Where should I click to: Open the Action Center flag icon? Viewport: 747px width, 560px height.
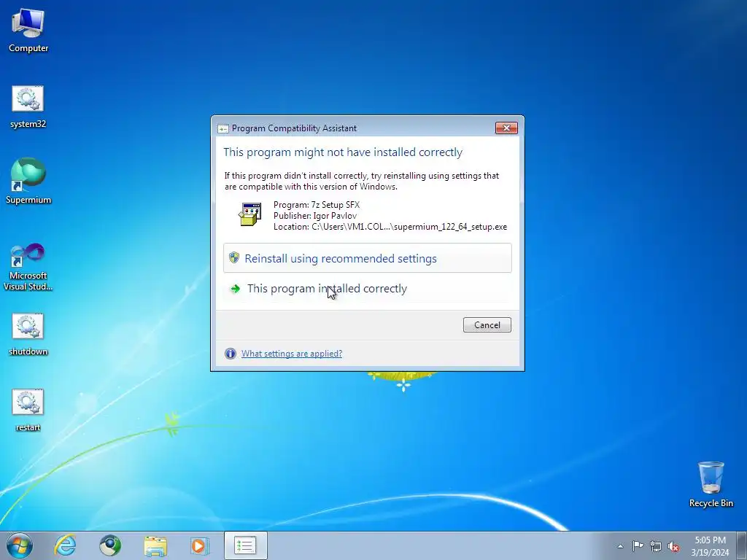pos(638,545)
